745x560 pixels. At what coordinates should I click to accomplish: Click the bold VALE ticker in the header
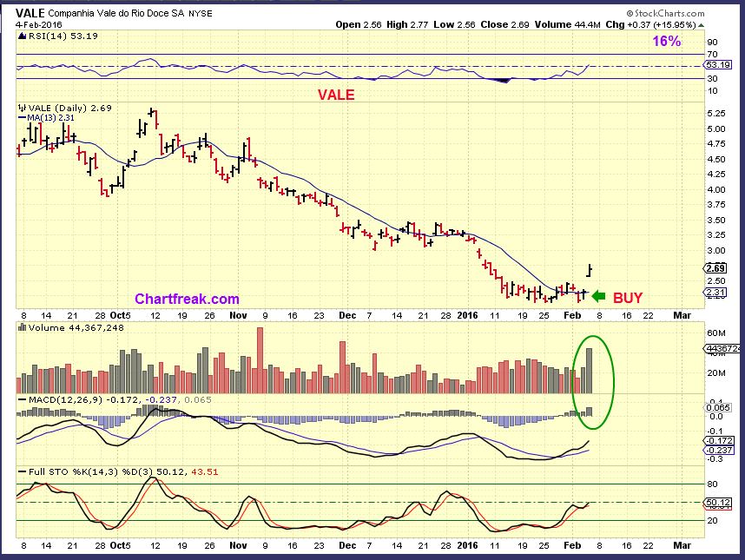(x=30, y=13)
